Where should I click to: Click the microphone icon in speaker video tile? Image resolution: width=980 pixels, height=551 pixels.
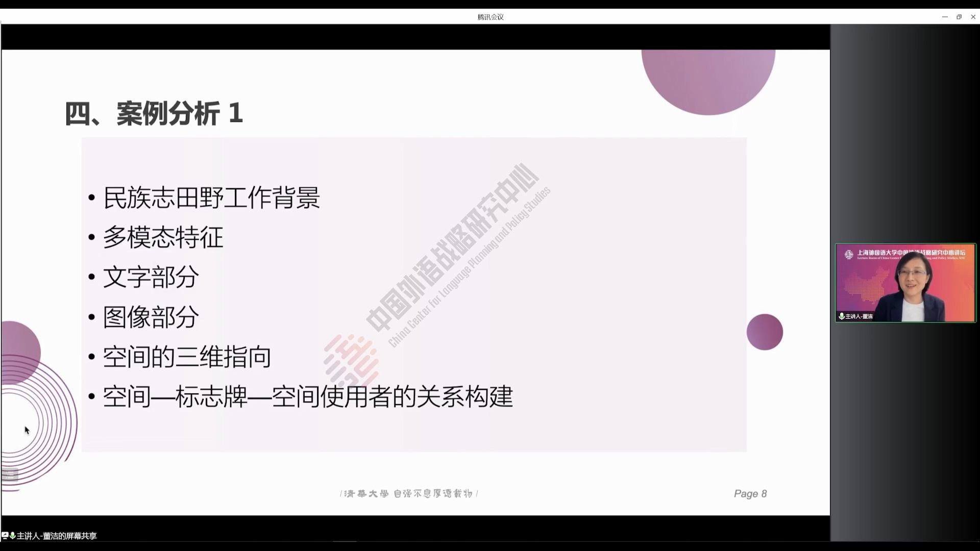(x=841, y=316)
